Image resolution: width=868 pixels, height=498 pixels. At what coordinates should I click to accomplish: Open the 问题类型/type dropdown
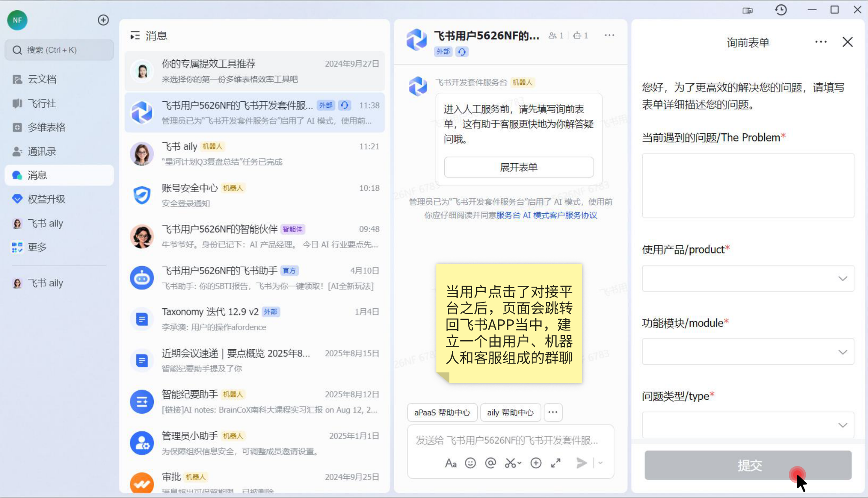point(748,425)
